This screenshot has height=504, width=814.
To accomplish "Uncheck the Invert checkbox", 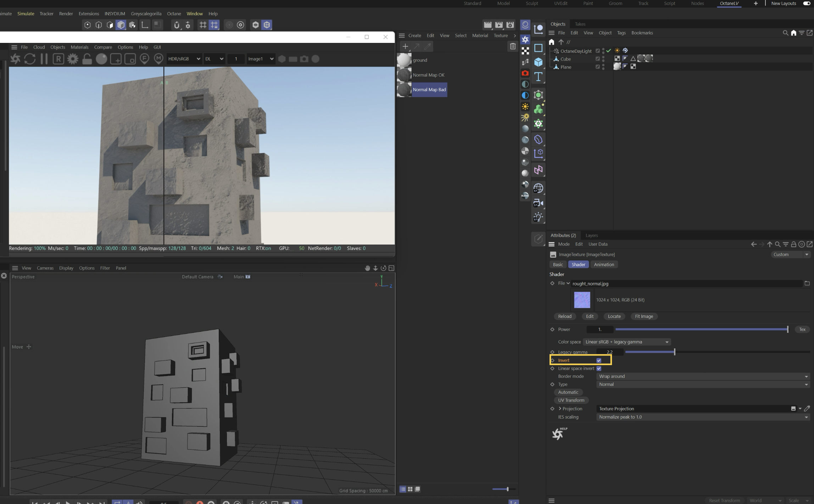I will 599,360.
